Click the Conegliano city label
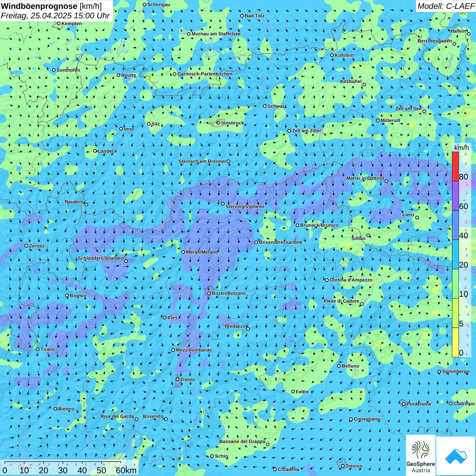476x476 pixels. (367, 419)
